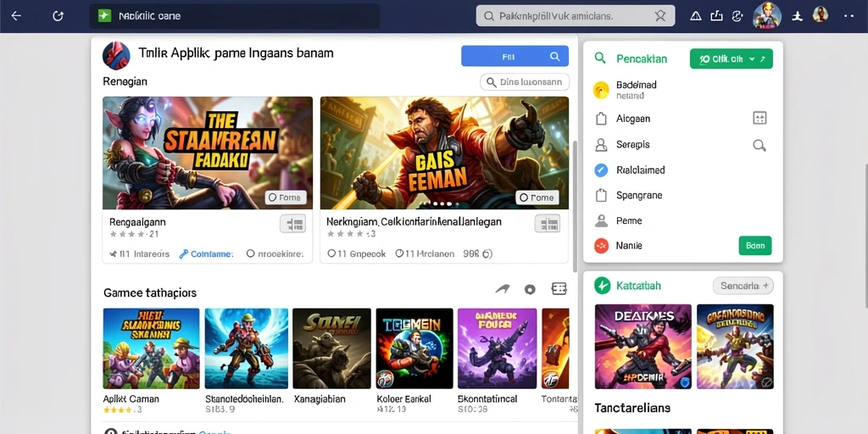Image resolution: width=868 pixels, height=434 pixels.
Task: Click the list icon beside Nerkngiam title
Action: click(547, 224)
